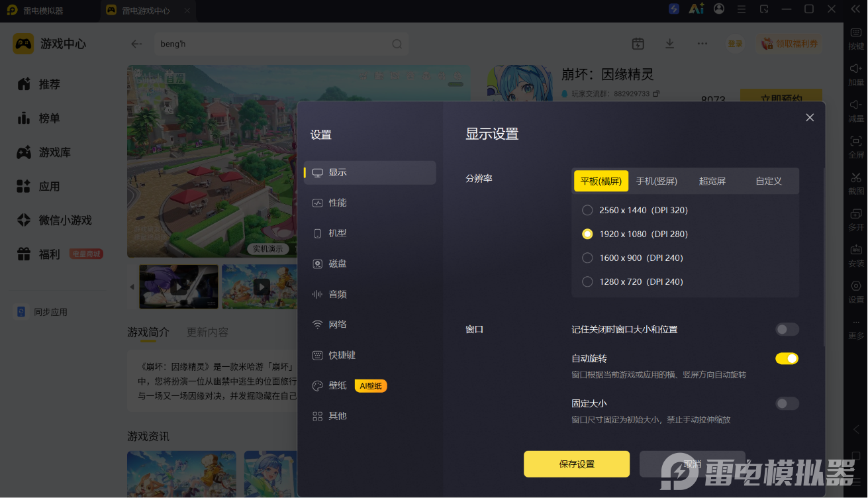Open the hamburger menu in title bar
This screenshot has width=868, height=498.
point(742,9)
